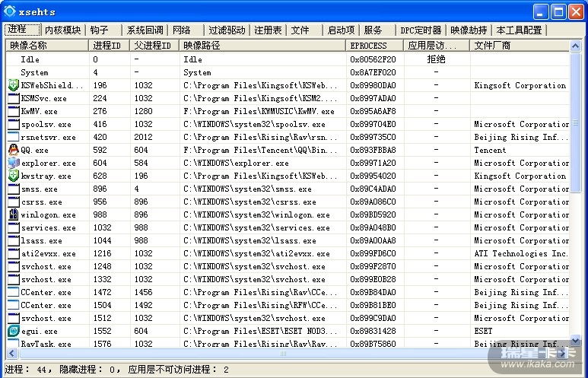588x378 pixels.
Task: Click the CCenter.exe icon with PID 1504
Action: tap(14, 305)
